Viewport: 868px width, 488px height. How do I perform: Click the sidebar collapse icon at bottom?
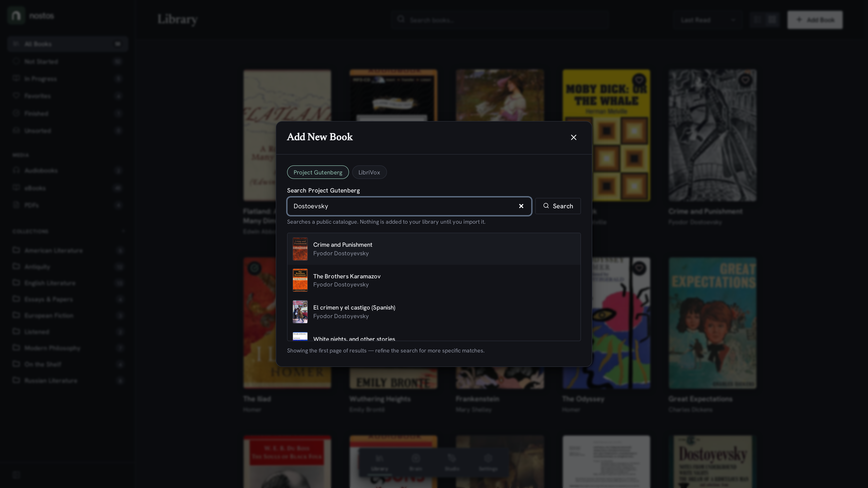(x=16, y=475)
